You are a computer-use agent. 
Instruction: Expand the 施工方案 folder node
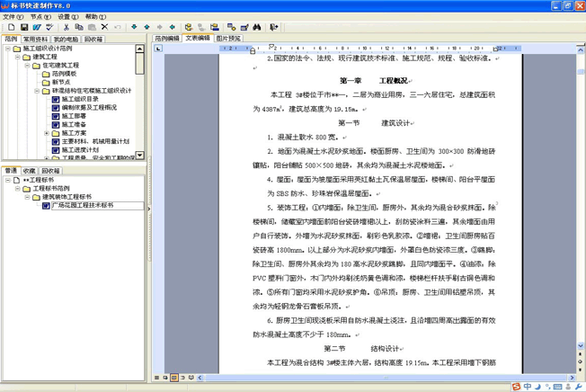point(47,133)
